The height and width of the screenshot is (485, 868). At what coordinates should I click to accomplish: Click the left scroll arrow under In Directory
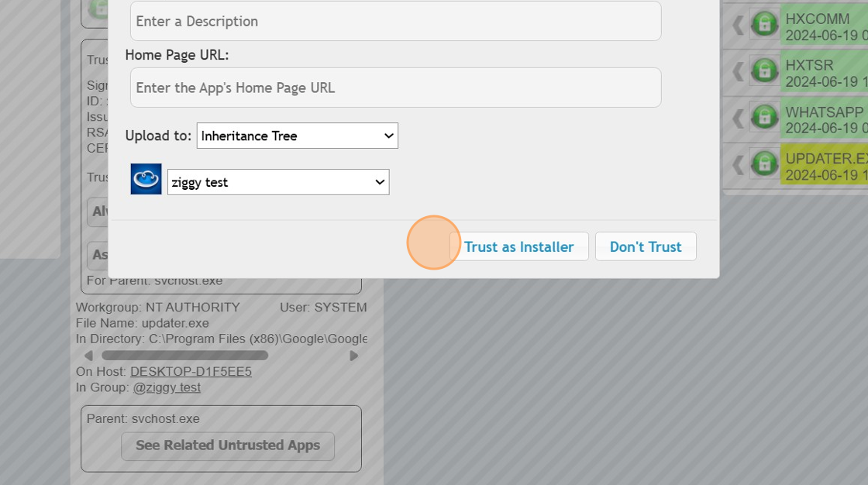point(88,355)
